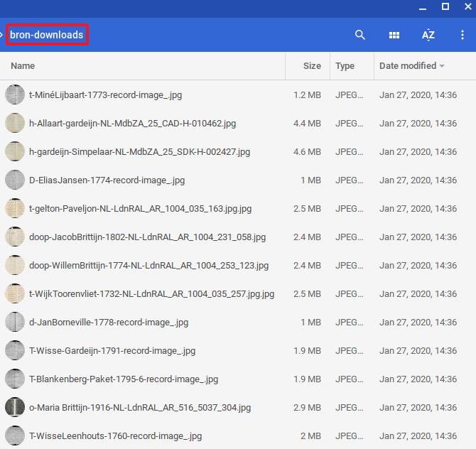The height and width of the screenshot is (449, 476).
Task: Select T-Wisse-Gardeijn-1791-record-image file
Action: pyautogui.click(x=112, y=350)
